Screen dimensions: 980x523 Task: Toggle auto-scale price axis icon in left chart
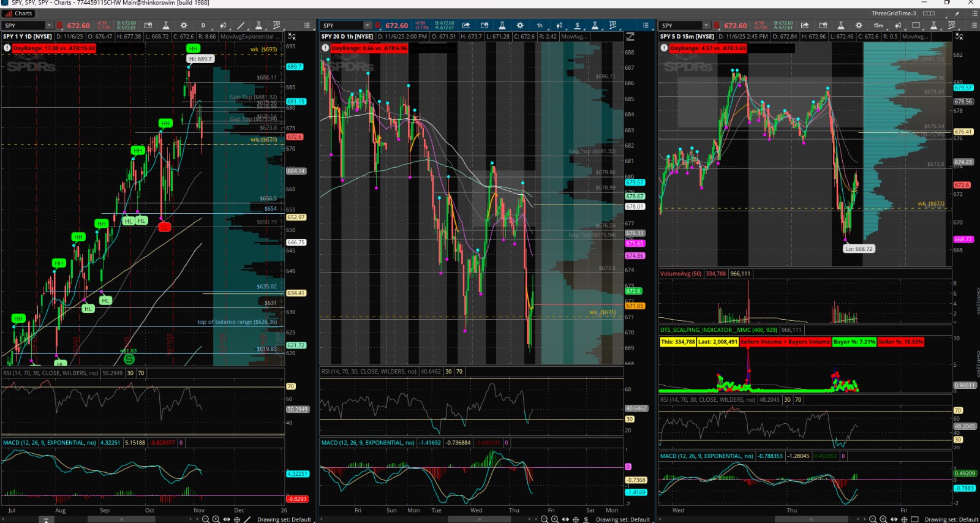coord(290,37)
